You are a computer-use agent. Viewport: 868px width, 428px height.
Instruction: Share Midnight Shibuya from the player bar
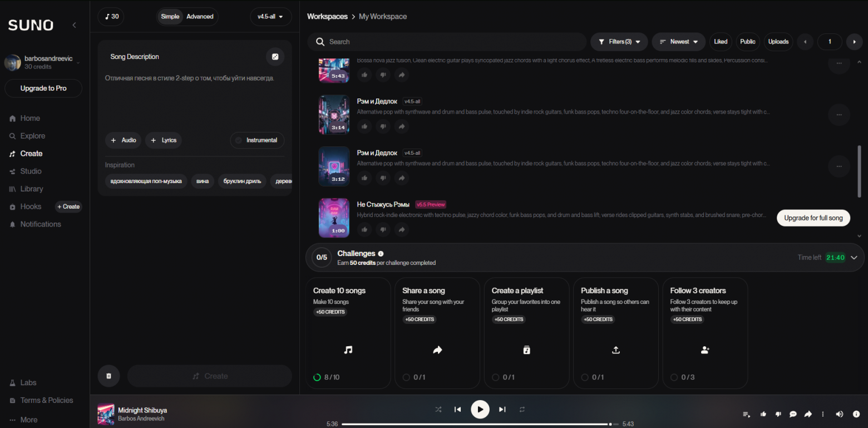point(808,414)
